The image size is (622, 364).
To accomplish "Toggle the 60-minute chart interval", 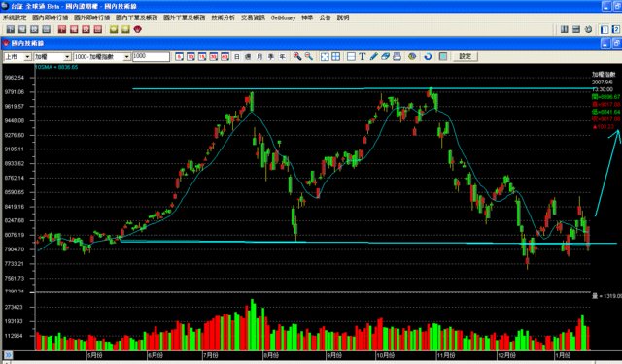I will point(225,56).
